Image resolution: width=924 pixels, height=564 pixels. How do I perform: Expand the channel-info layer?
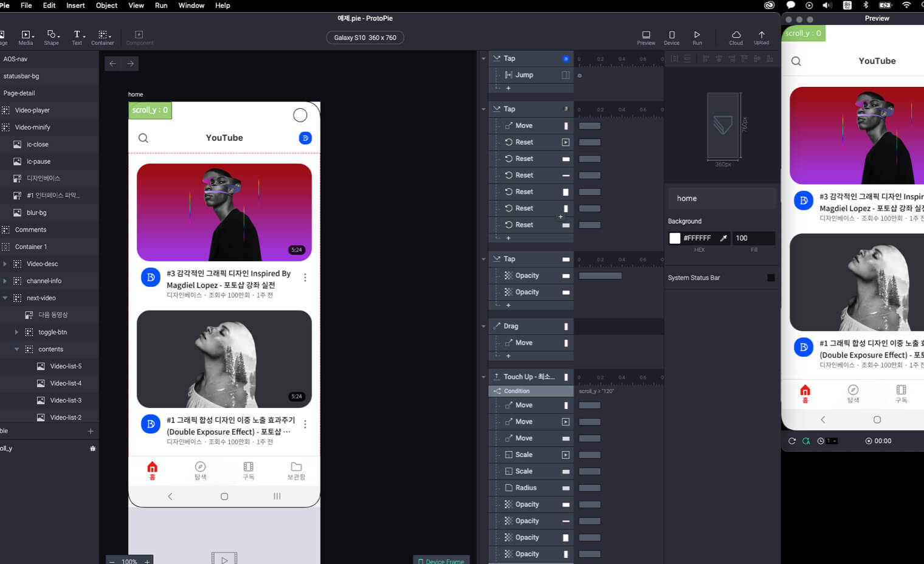pyautogui.click(x=5, y=281)
